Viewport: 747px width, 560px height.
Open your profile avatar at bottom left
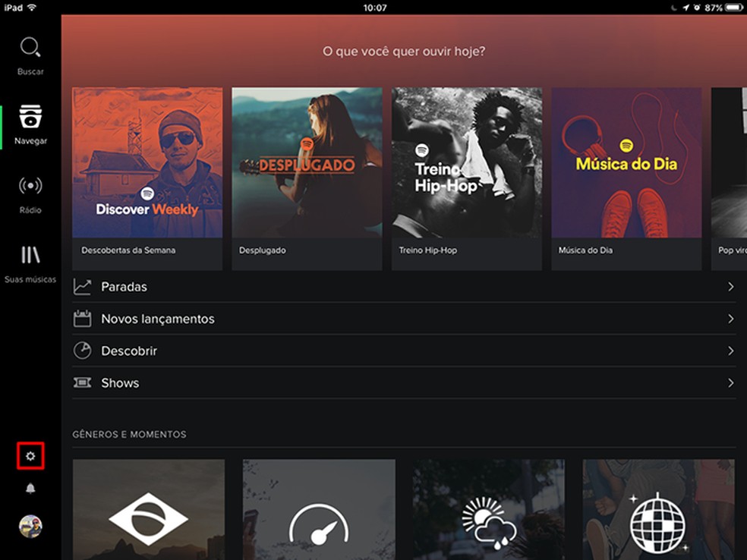pyautogui.click(x=30, y=526)
